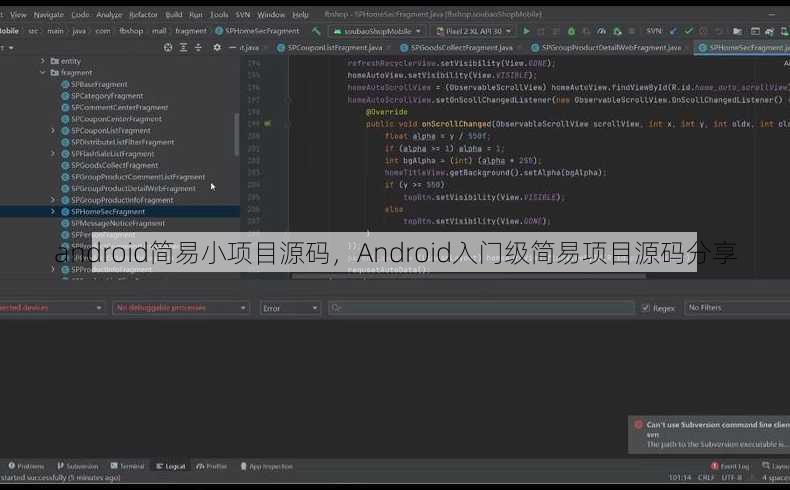The width and height of the screenshot is (790, 490).
Task: Click the Project Structure folder icon in toolbar
Action: click(x=737, y=31)
